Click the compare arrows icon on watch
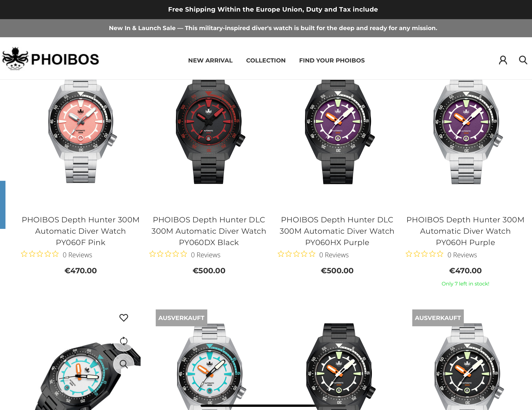 (x=124, y=341)
